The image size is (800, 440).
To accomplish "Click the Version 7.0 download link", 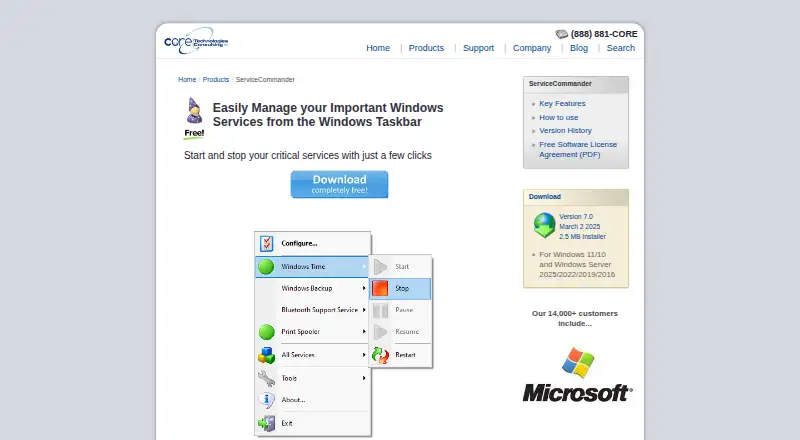I will click(x=576, y=216).
